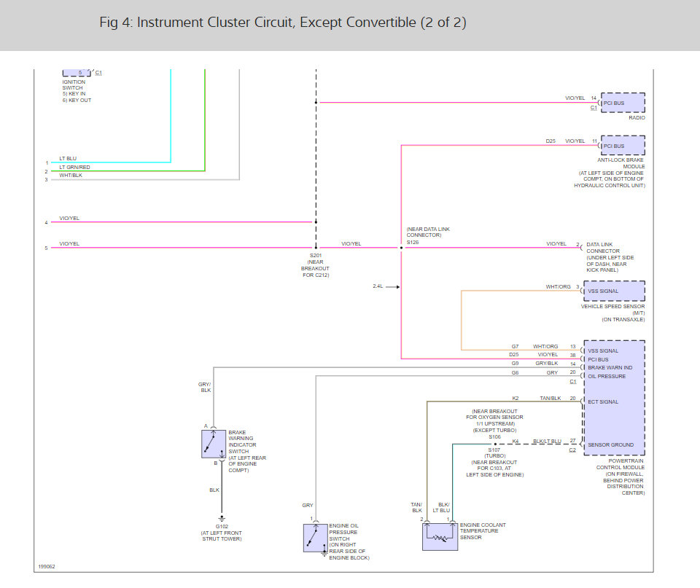The width and height of the screenshot is (700, 588).
Task: Click the 'ENGINE COOLANT TEMPERATURE SENSOR' label
Action: pyautogui.click(x=483, y=531)
